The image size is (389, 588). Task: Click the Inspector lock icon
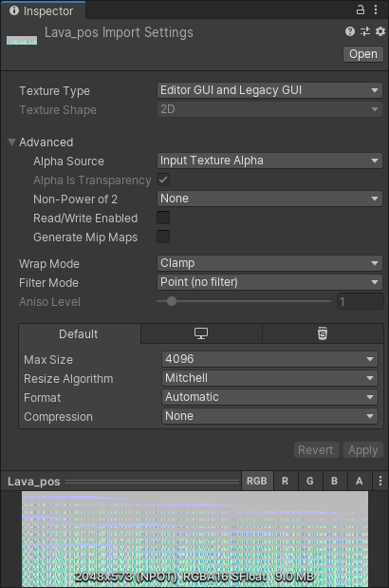pos(361,9)
